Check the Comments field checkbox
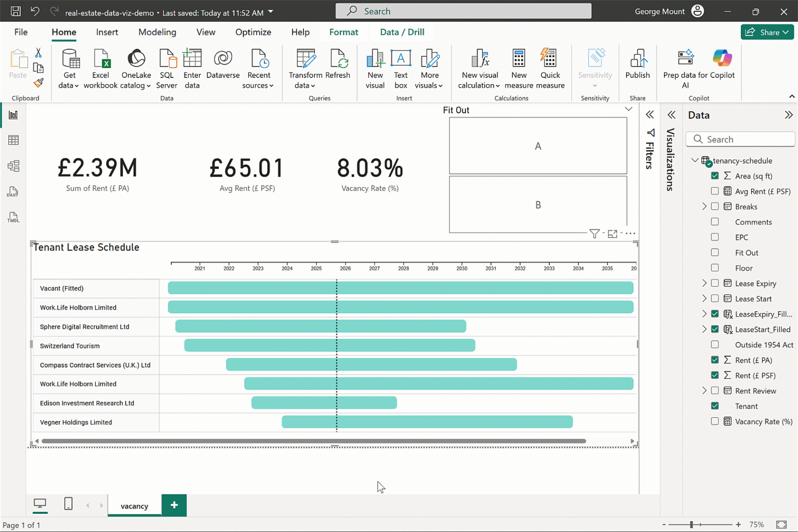Image resolution: width=798 pixels, height=532 pixels. point(715,222)
